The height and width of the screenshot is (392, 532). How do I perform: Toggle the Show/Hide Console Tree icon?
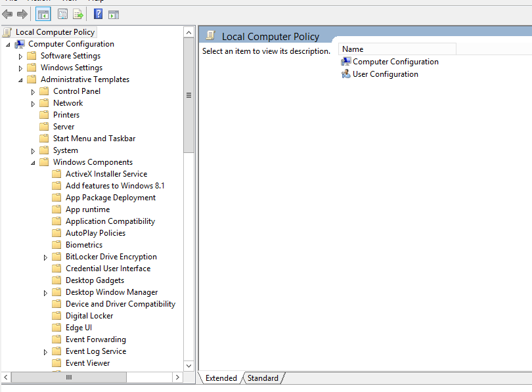[x=43, y=14]
